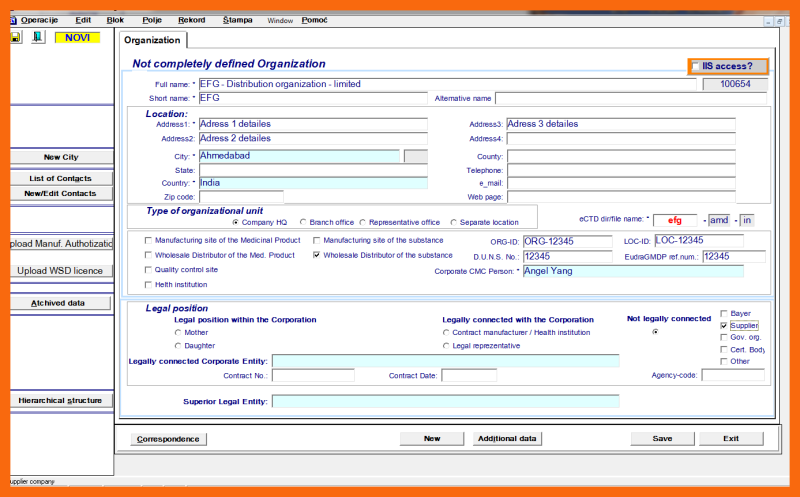This screenshot has height=497, width=800.
Task: Click the exit door toolbar icon
Action: (38, 37)
